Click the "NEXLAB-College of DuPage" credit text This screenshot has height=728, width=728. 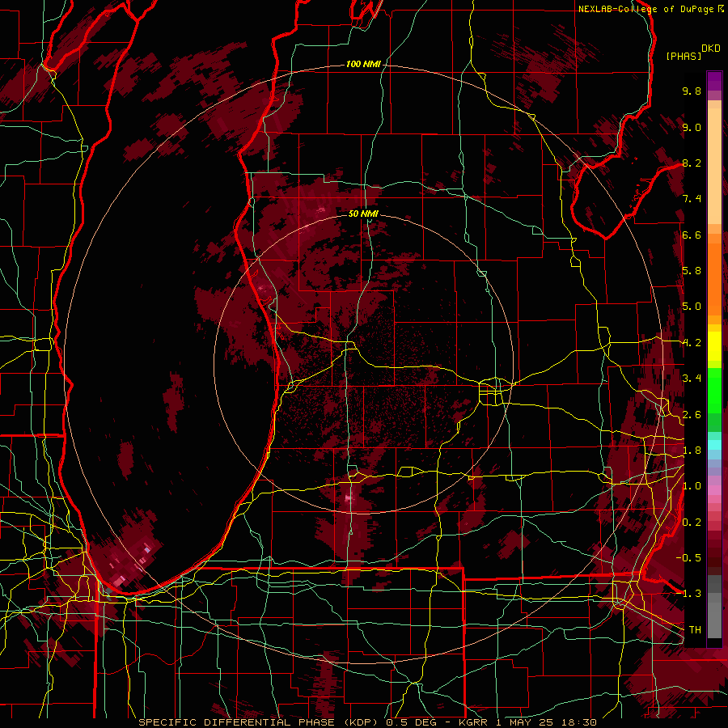coord(647,9)
